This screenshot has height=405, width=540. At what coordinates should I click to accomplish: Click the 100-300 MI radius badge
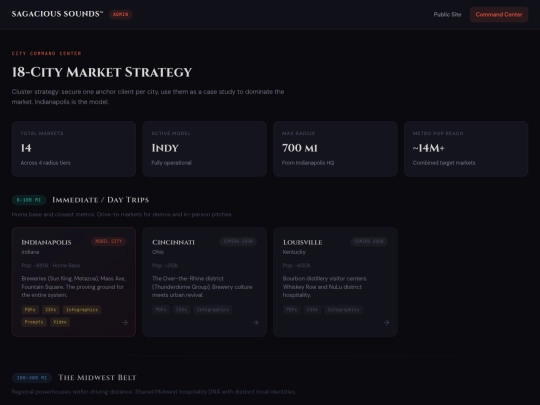(x=32, y=378)
